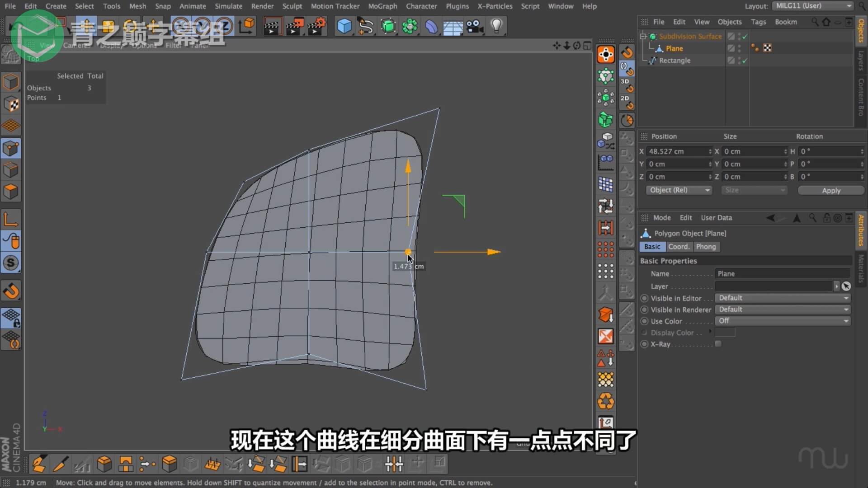The image size is (868, 488).
Task: Toggle Rectangle object enable checkmark
Action: [x=745, y=60]
